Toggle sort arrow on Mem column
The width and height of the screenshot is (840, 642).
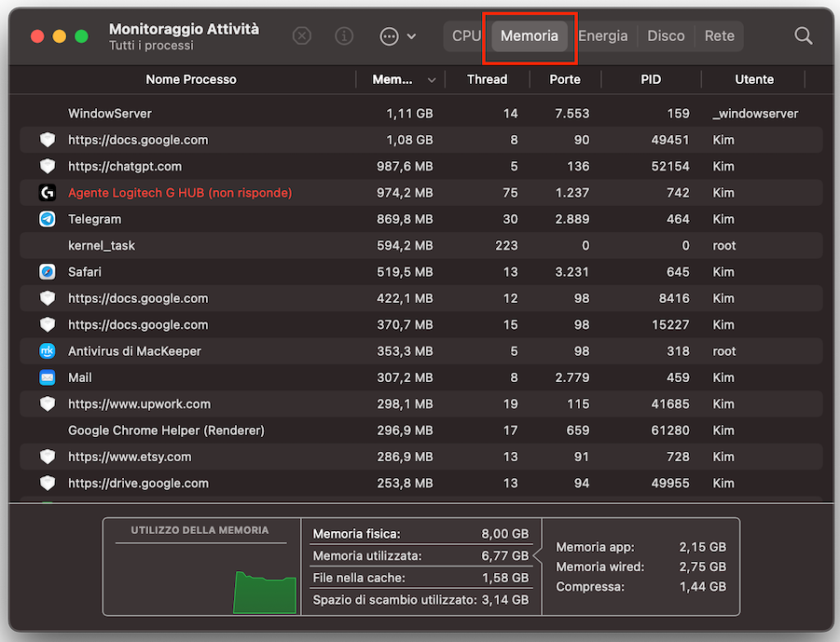(431, 80)
